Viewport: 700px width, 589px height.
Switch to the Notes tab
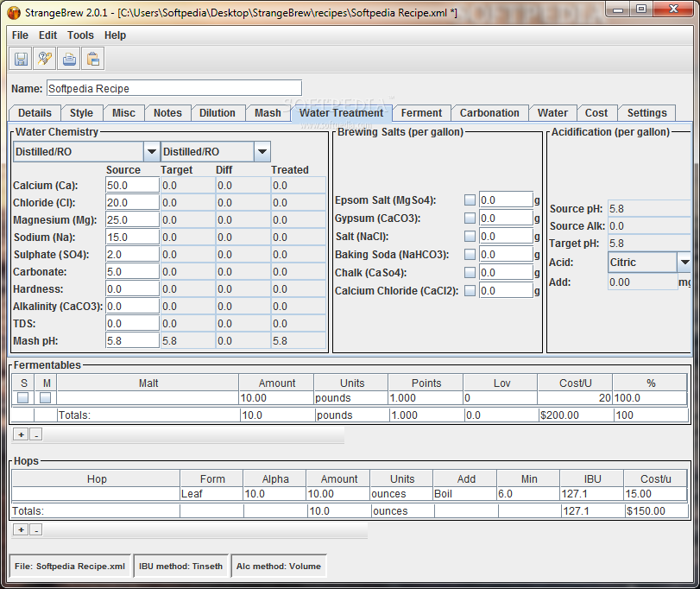(167, 113)
